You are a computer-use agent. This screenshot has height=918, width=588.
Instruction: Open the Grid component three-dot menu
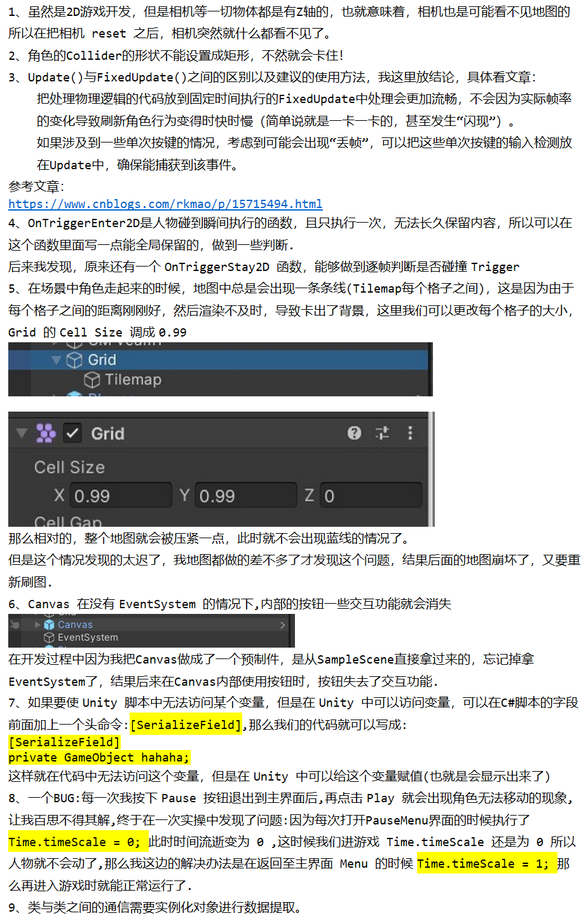coord(410,433)
